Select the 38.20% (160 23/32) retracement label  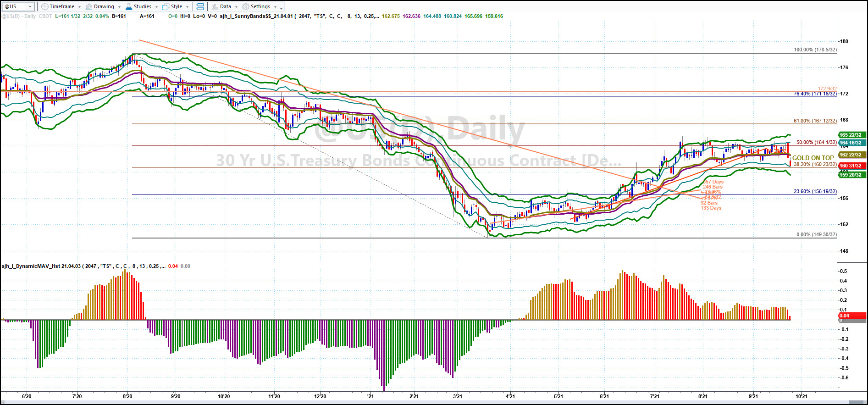point(815,164)
